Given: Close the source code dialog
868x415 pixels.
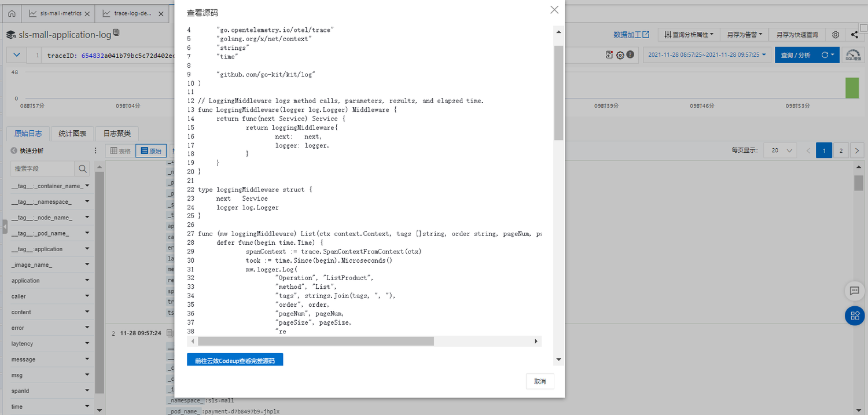Looking at the screenshot, I should tap(554, 10).
